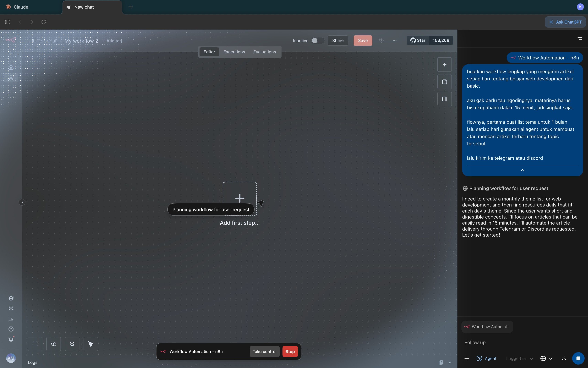Viewport: 588px width, 368px height.
Task: Zoom out on the canvas
Action: 72,344
